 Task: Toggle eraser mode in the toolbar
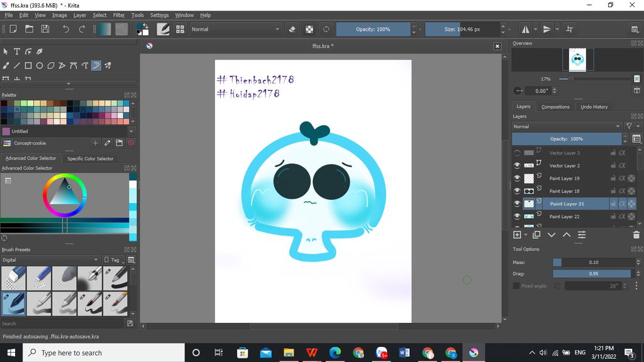pos(292,29)
